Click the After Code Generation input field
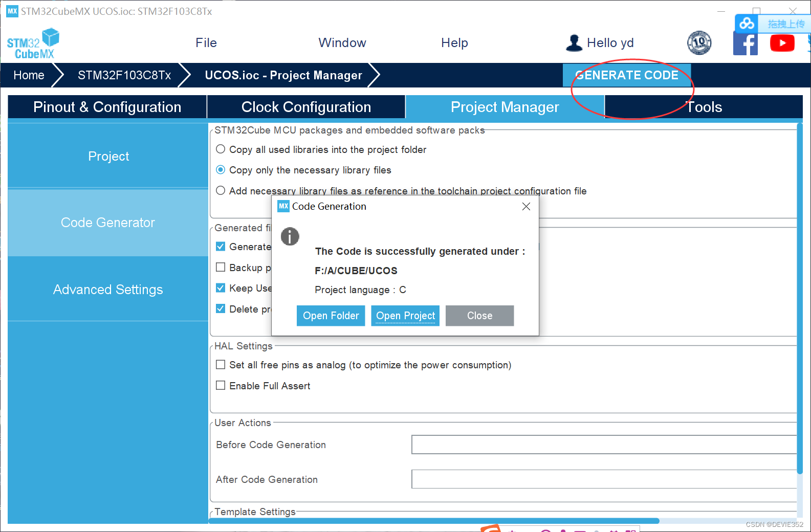Screen dimensions: 811x532 pos(604,479)
